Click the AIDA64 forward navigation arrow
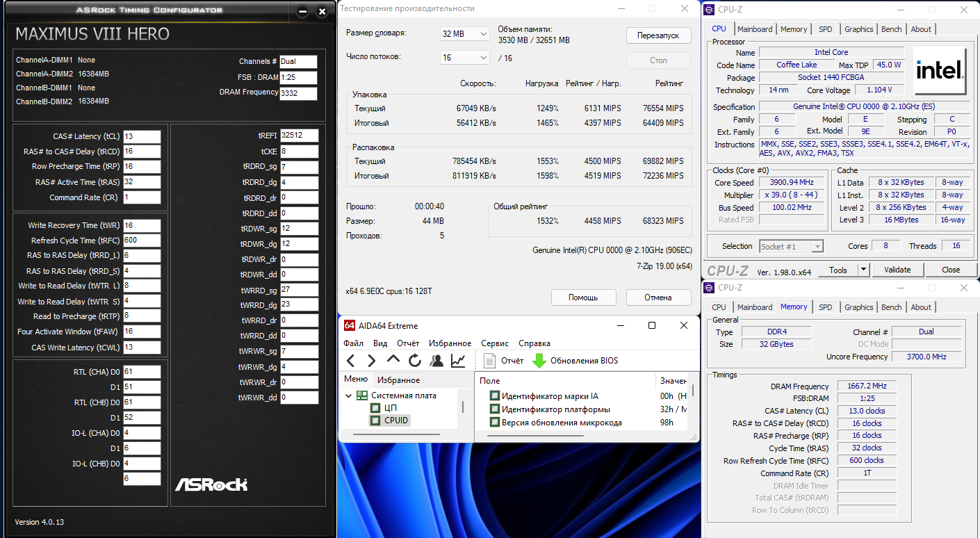Image resolution: width=980 pixels, height=538 pixels. (372, 361)
